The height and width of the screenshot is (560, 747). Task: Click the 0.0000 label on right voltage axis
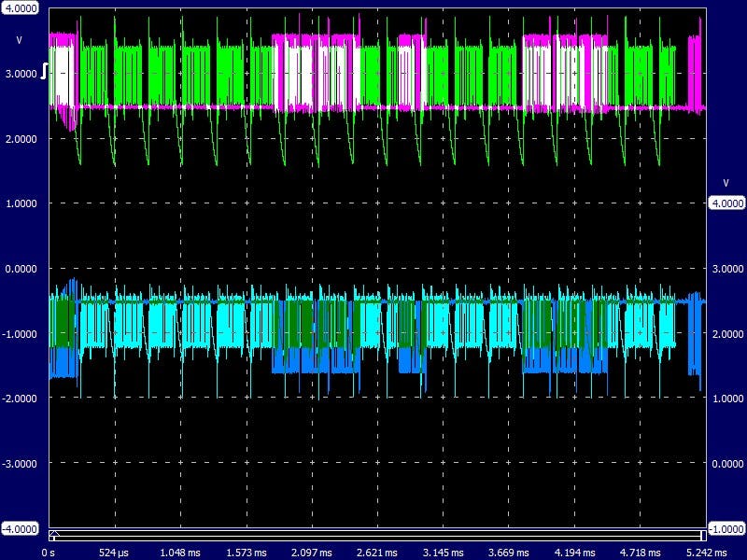click(726, 464)
